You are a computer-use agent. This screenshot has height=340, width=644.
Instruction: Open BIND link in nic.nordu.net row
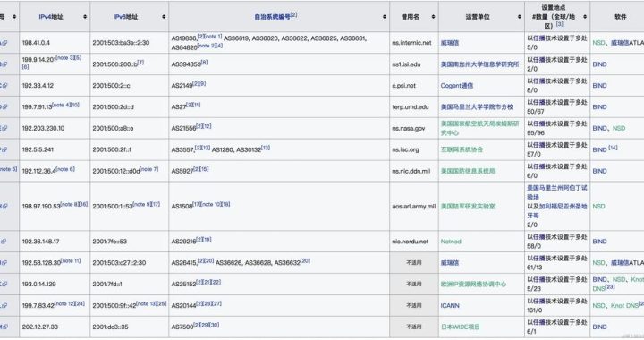click(x=599, y=242)
